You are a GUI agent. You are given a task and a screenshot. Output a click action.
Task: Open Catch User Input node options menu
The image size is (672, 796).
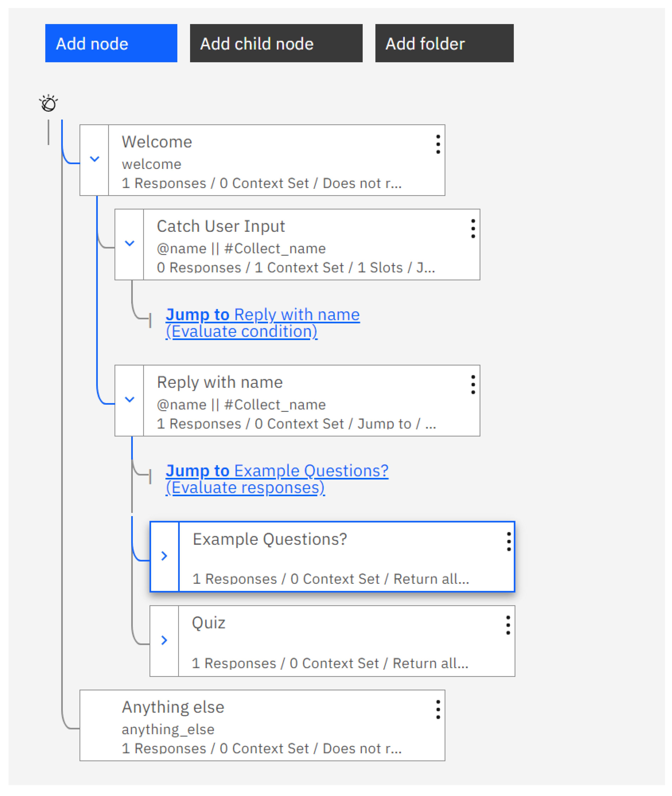click(x=473, y=229)
